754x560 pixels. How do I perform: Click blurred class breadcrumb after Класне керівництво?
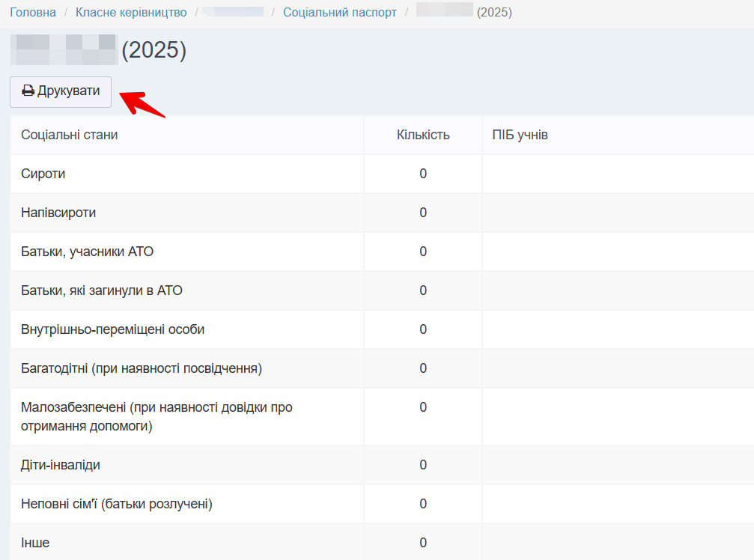(x=233, y=13)
